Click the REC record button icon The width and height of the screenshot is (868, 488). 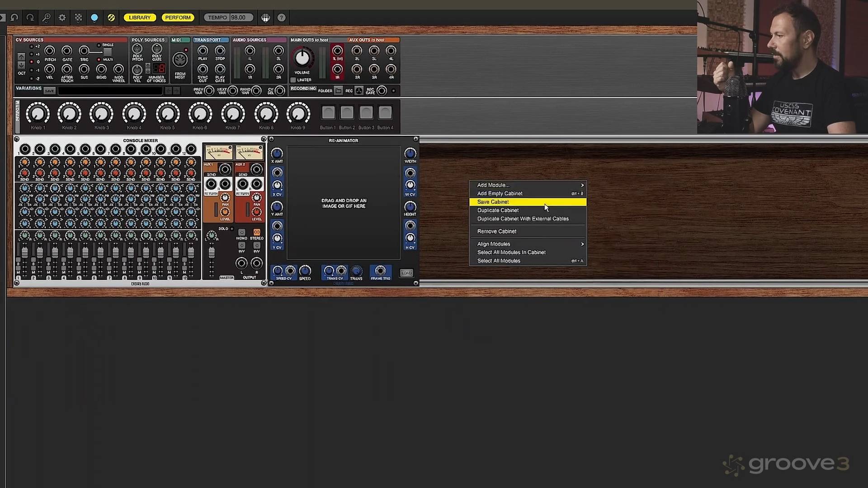359,91
